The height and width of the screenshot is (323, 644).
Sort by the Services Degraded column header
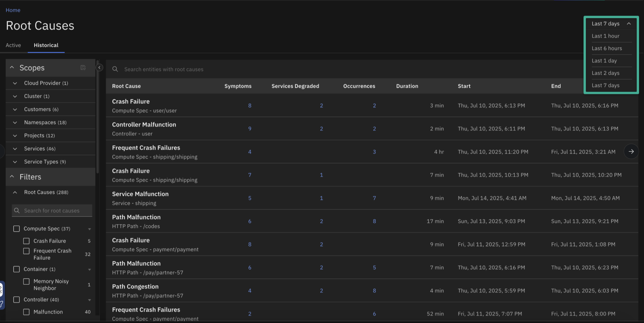coord(295,86)
